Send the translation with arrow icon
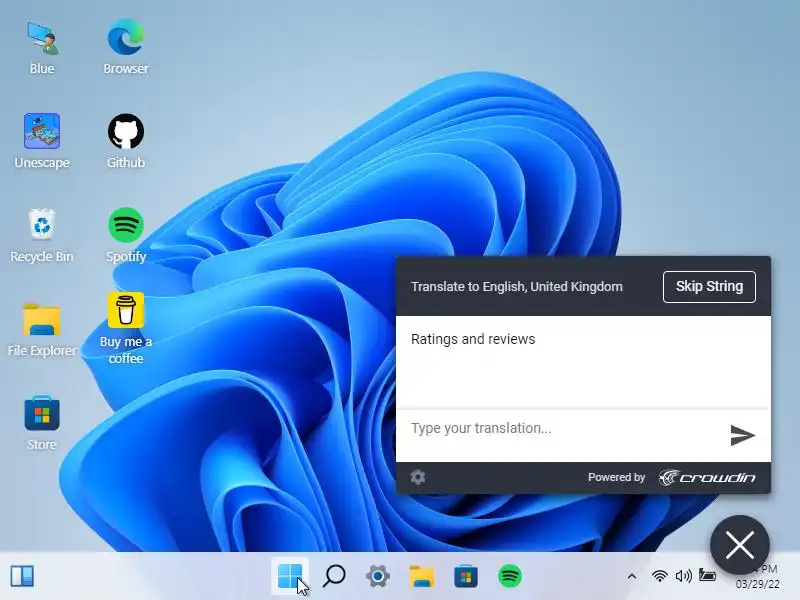This screenshot has height=600, width=800. coord(742,435)
